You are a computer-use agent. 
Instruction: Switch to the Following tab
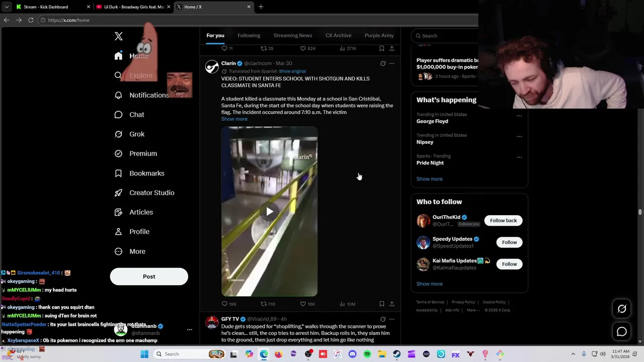click(x=249, y=35)
